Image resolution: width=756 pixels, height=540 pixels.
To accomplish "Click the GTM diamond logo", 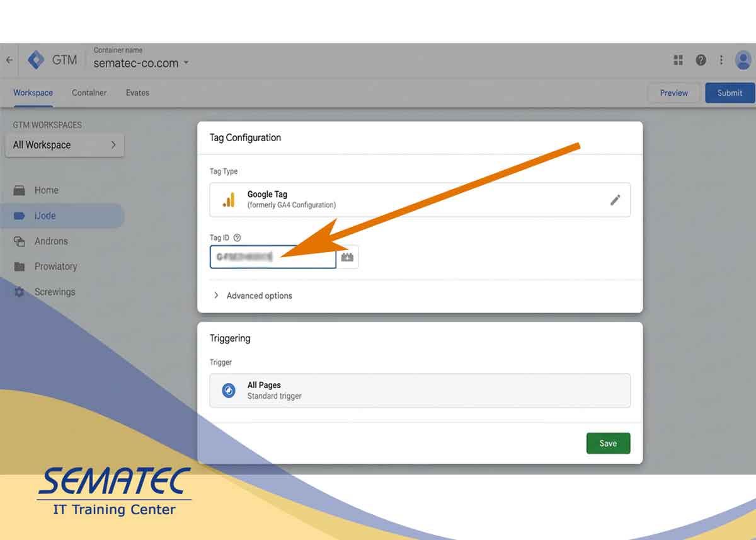I will coord(36,60).
